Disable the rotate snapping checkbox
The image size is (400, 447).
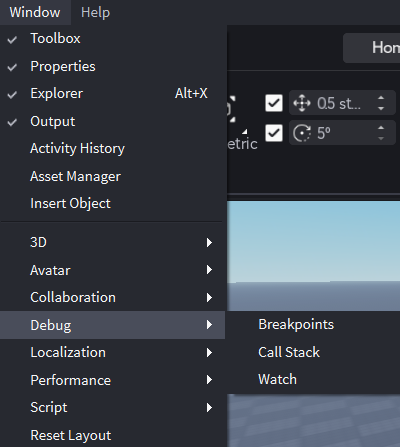point(274,133)
